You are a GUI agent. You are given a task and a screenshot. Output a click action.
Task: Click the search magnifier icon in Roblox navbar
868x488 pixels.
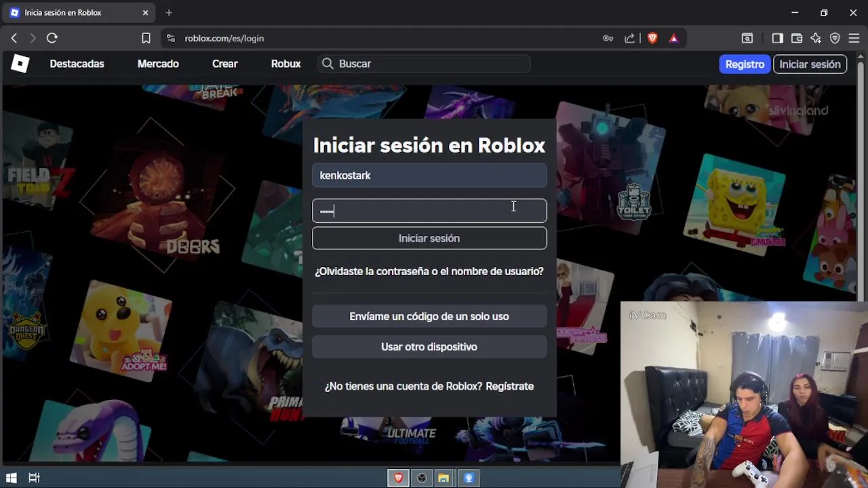click(328, 64)
